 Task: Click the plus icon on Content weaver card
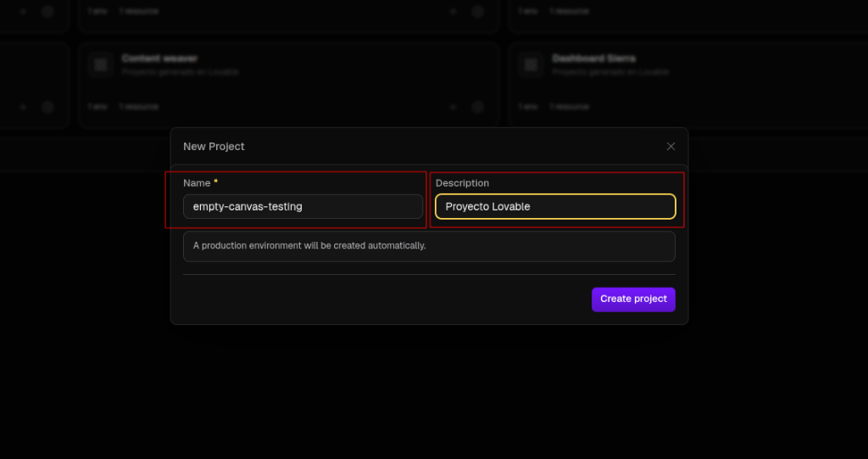pos(453,106)
